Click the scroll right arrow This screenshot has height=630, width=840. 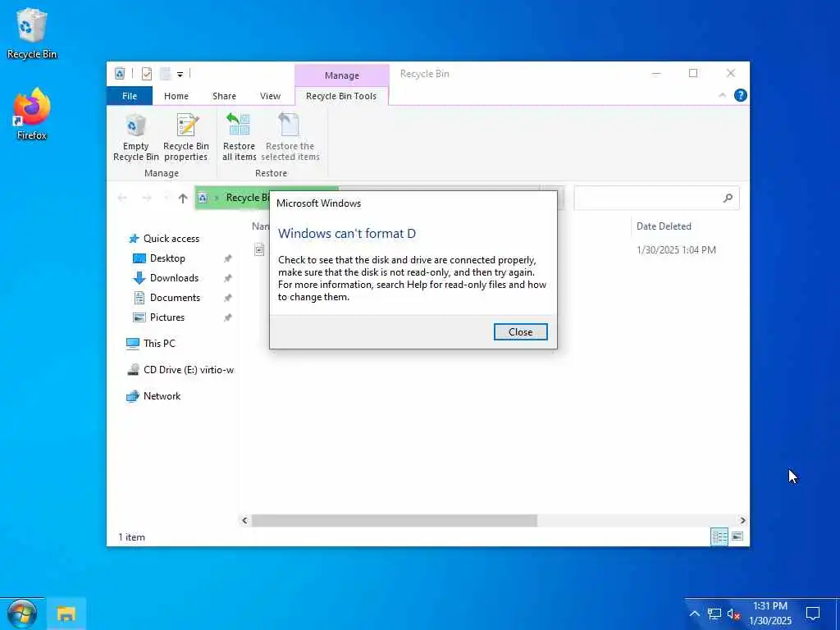(x=742, y=521)
